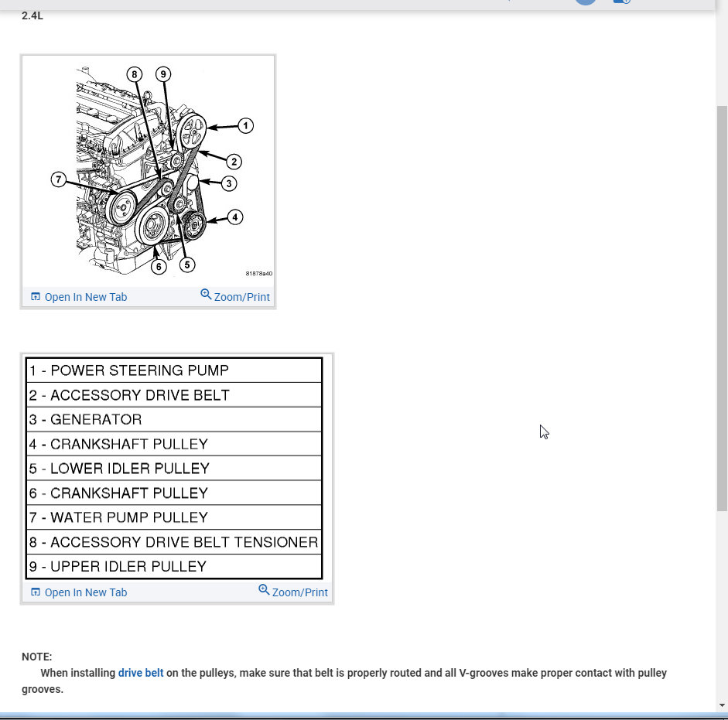
Task: Click the scrollbar down arrow
Action: click(x=722, y=705)
